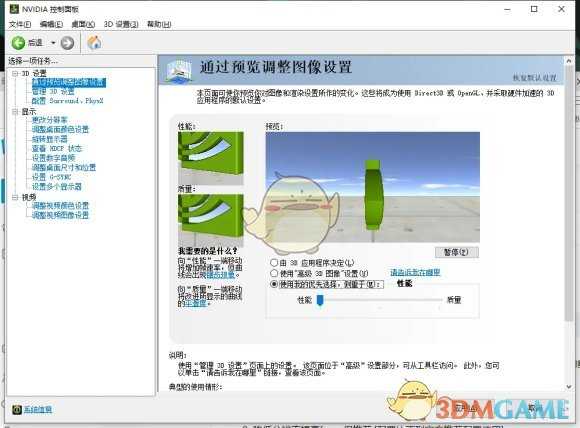Image resolution: width=580 pixels, height=428 pixels.
Task: Click the Forward arrow icon
Action: coord(67,43)
